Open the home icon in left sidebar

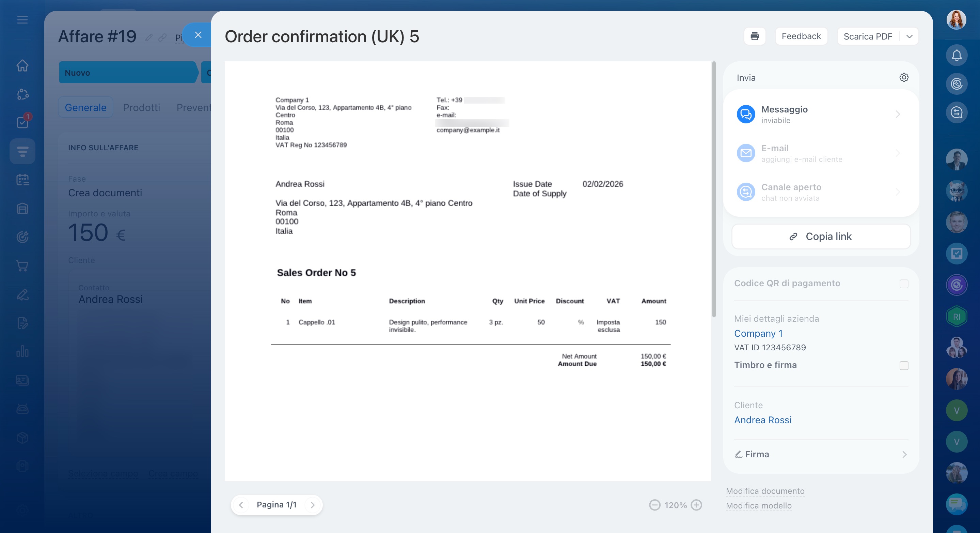[22, 65]
